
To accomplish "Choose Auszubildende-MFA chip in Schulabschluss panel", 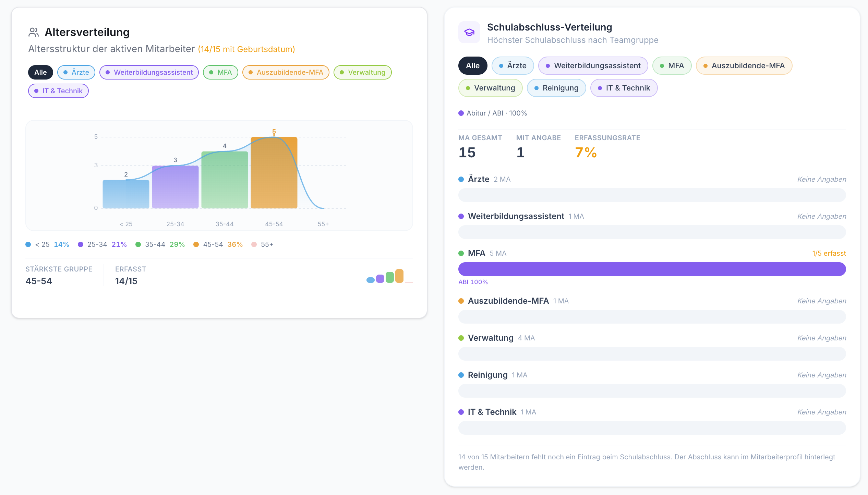I will coord(744,65).
